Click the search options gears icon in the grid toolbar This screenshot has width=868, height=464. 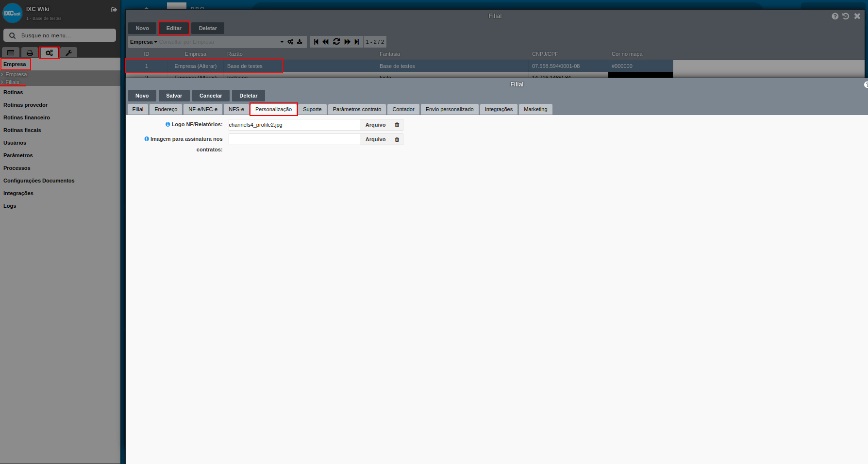(x=290, y=42)
